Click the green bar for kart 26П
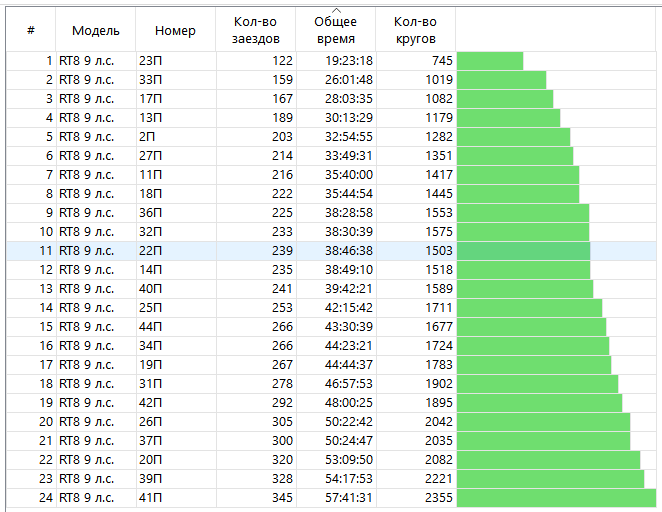662x512 pixels. pyautogui.click(x=543, y=422)
